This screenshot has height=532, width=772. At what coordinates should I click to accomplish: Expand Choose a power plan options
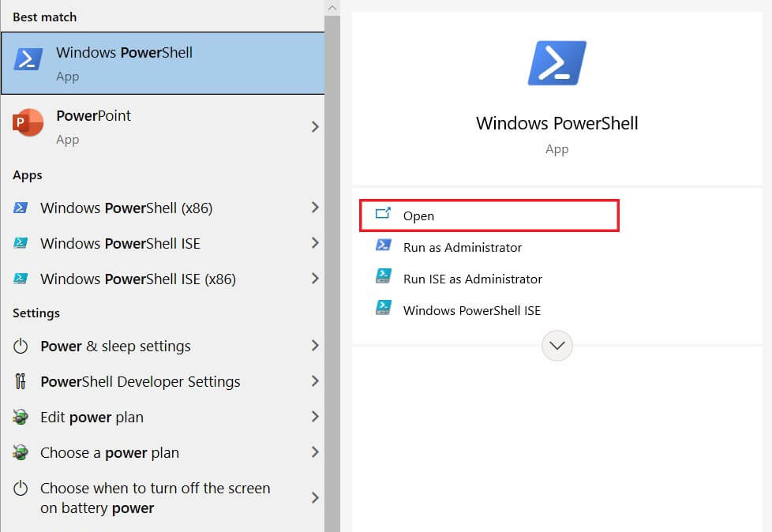(315, 452)
